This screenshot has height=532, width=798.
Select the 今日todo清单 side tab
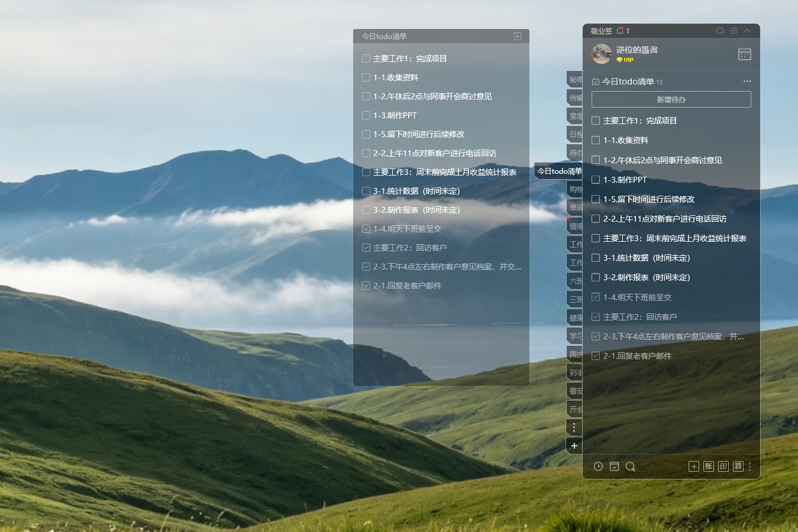[558, 171]
